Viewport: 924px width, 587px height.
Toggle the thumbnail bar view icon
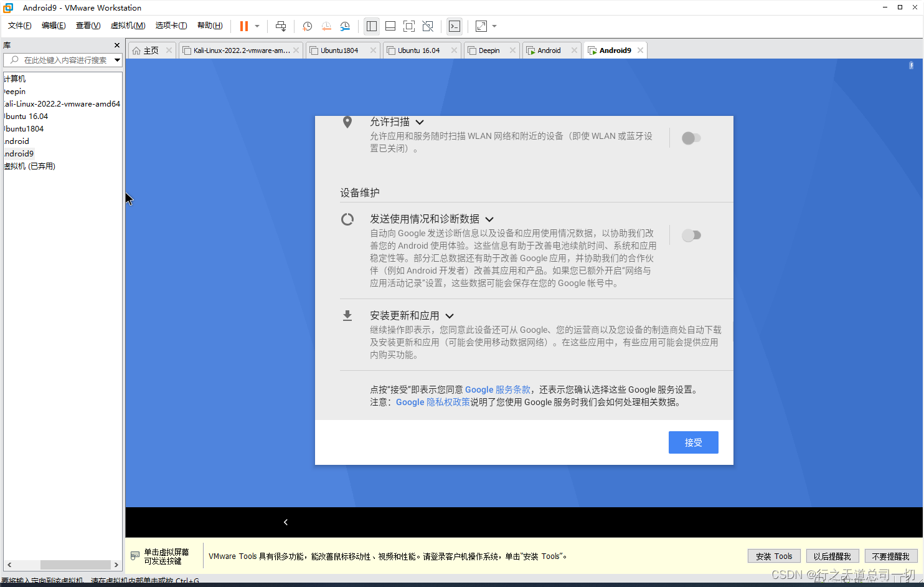click(390, 26)
